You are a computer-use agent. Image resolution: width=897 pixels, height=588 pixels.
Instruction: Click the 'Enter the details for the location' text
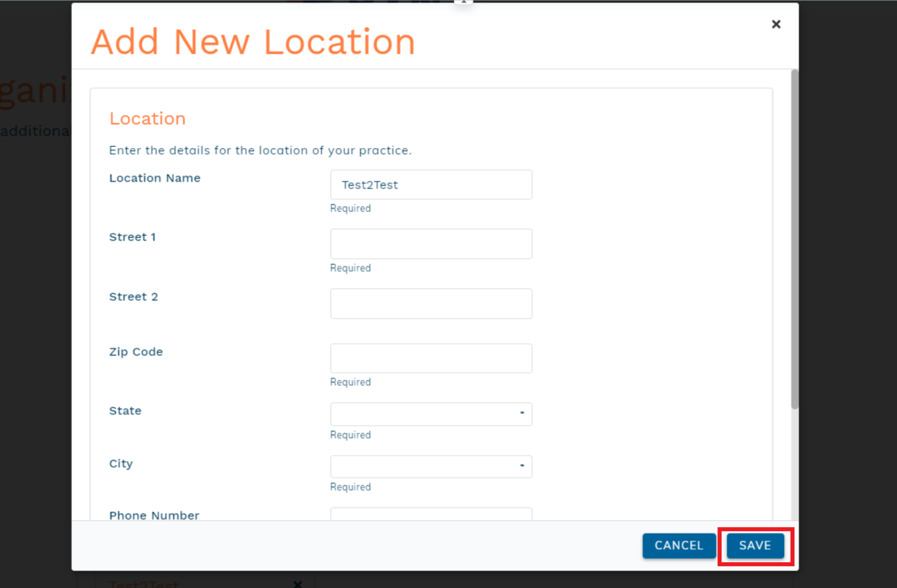click(x=260, y=150)
